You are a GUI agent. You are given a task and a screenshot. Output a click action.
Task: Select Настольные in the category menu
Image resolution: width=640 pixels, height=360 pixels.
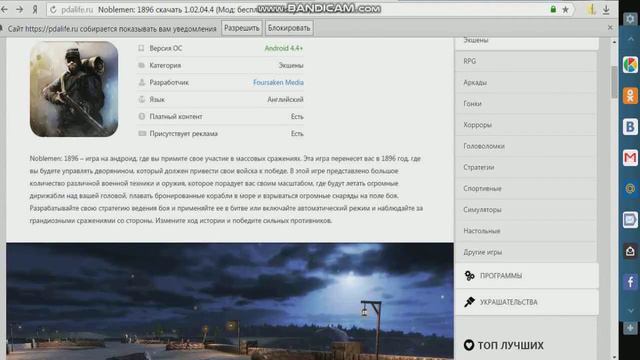[527, 231]
